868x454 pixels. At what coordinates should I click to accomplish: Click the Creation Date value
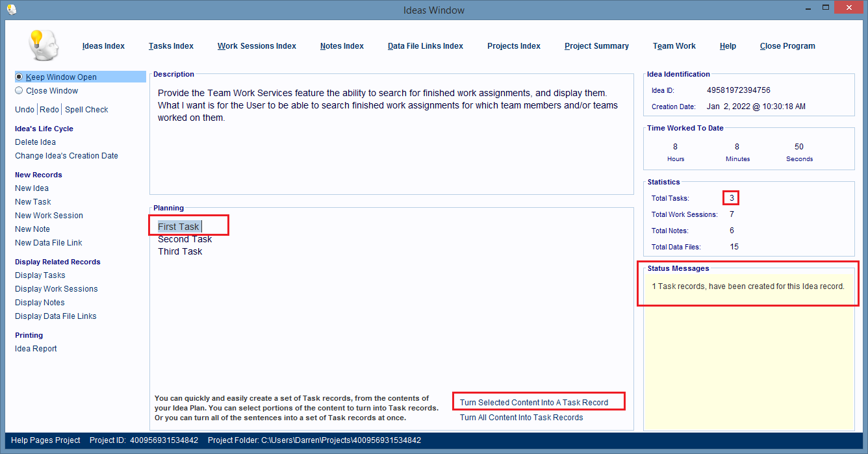pos(756,107)
